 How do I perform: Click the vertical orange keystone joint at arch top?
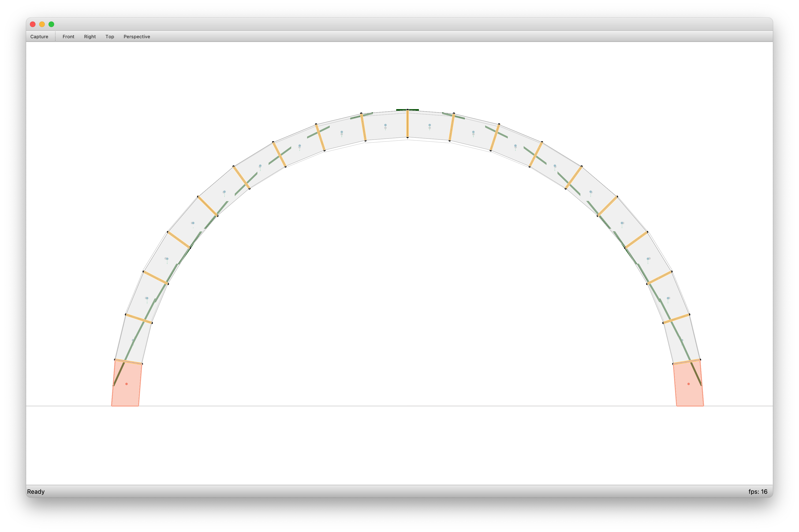[407, 124]
